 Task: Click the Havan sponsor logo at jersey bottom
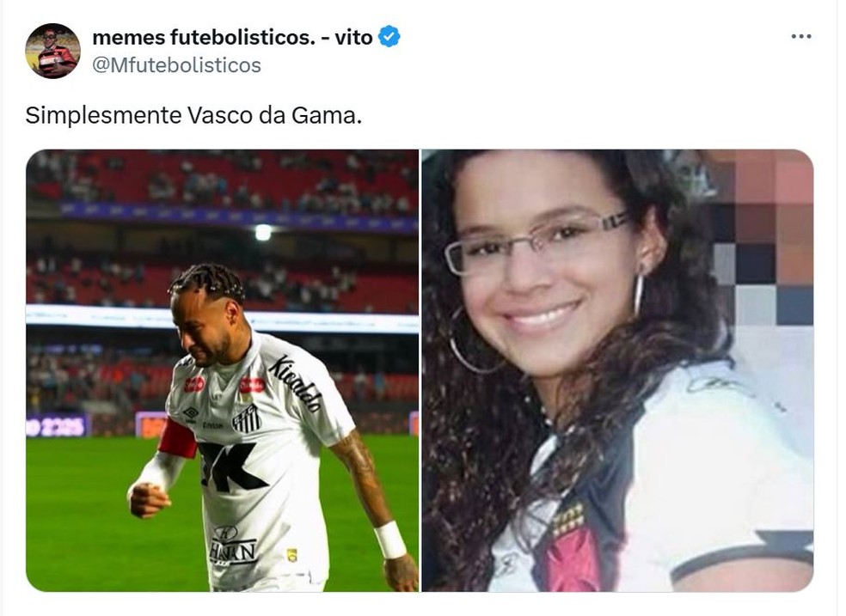pyautogui.click(x=232, y=546)
